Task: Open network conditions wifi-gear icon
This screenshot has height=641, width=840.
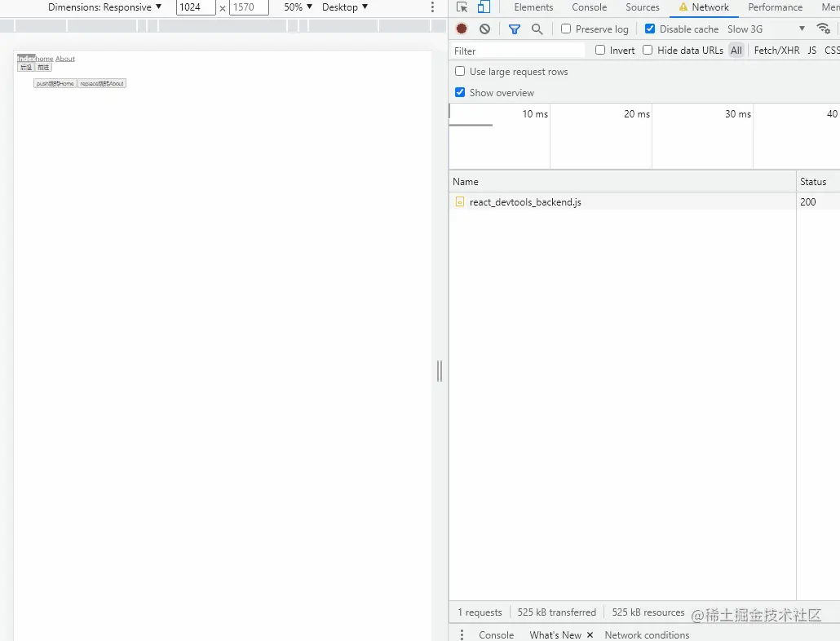Action: point(824,29)
